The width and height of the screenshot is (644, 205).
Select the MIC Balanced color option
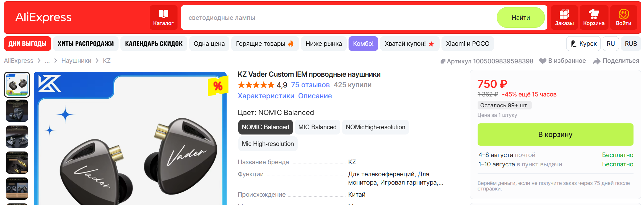point(317,127)
